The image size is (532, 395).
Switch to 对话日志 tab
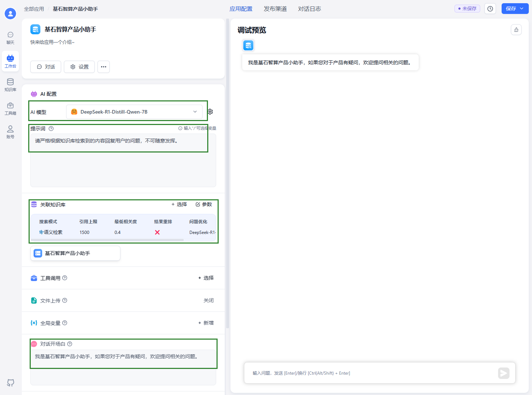309,9
